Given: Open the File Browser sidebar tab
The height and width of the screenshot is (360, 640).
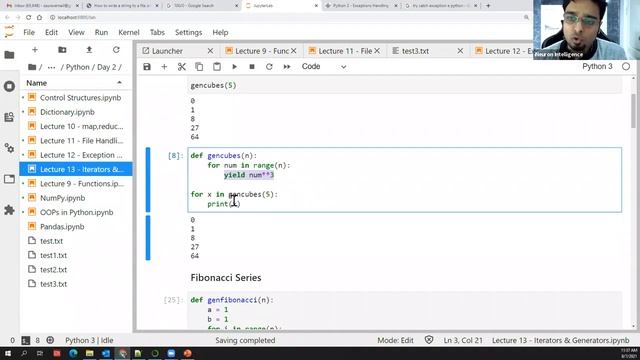Looking at the screenshot, I should click(x=9, y=55).
